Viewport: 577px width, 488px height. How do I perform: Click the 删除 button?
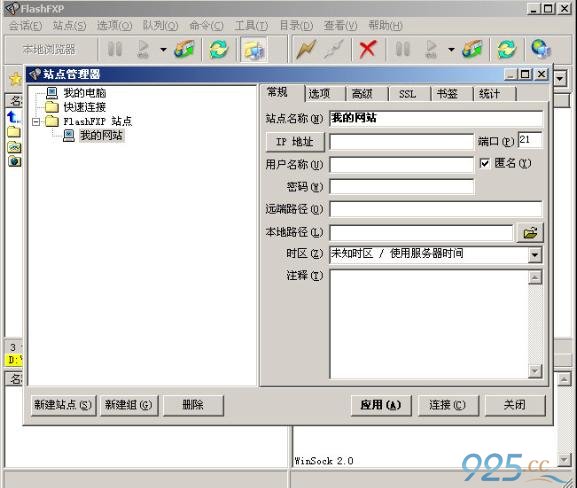193,405
